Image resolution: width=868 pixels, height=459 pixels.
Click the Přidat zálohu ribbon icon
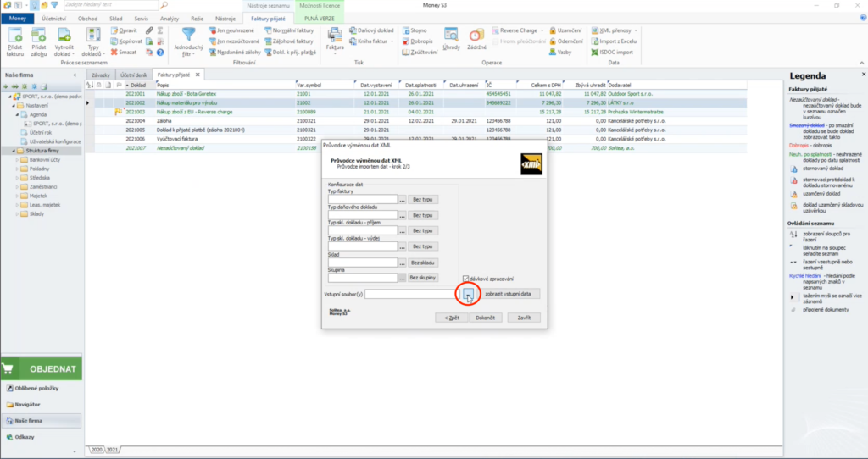click(x=39, y=41)
